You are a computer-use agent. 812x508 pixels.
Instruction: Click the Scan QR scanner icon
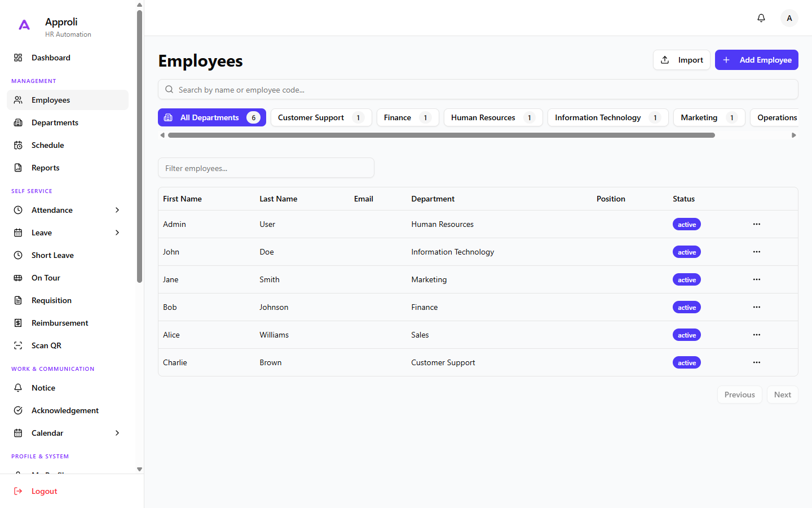point(18,345)
